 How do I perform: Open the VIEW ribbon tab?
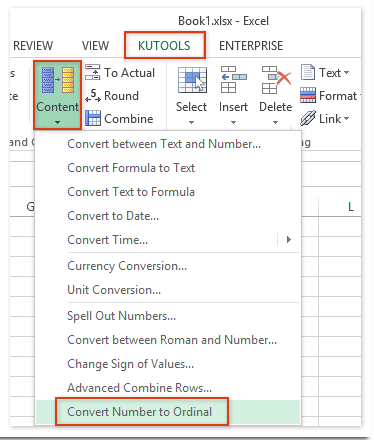coord(95,46)
